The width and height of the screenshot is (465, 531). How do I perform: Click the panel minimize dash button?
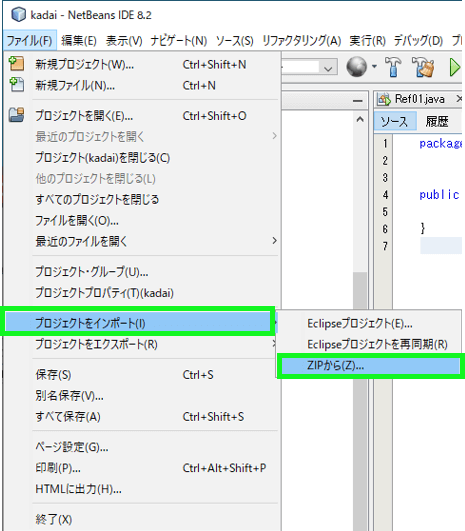point(357,101)
